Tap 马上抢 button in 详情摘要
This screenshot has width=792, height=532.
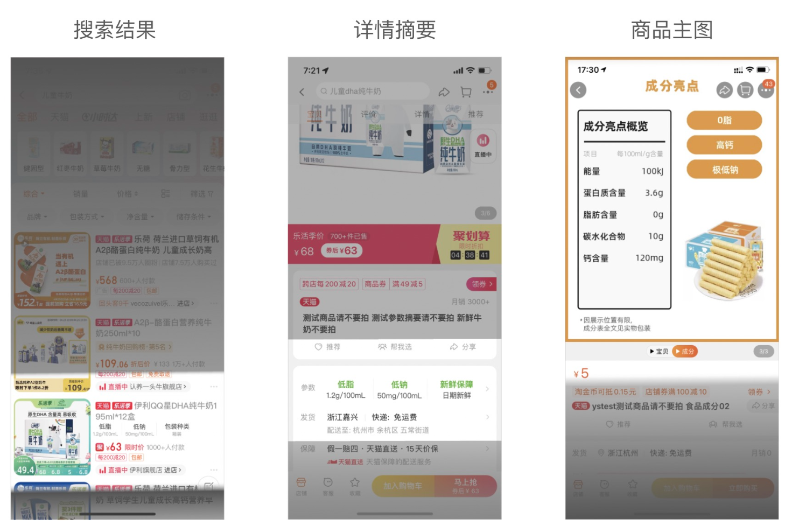tap(465, 486)
